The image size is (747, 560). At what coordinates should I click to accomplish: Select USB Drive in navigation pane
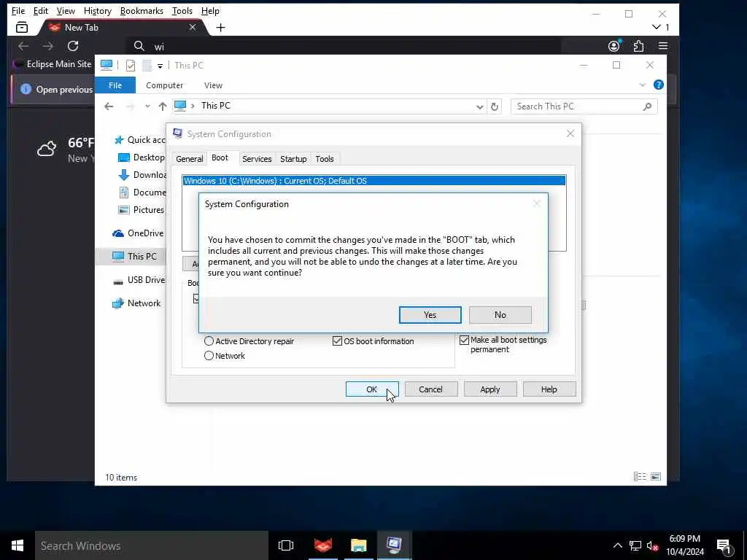139,279
